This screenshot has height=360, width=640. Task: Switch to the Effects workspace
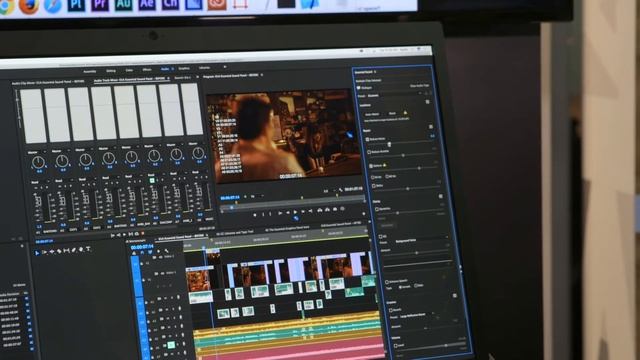tap(147, 70)
